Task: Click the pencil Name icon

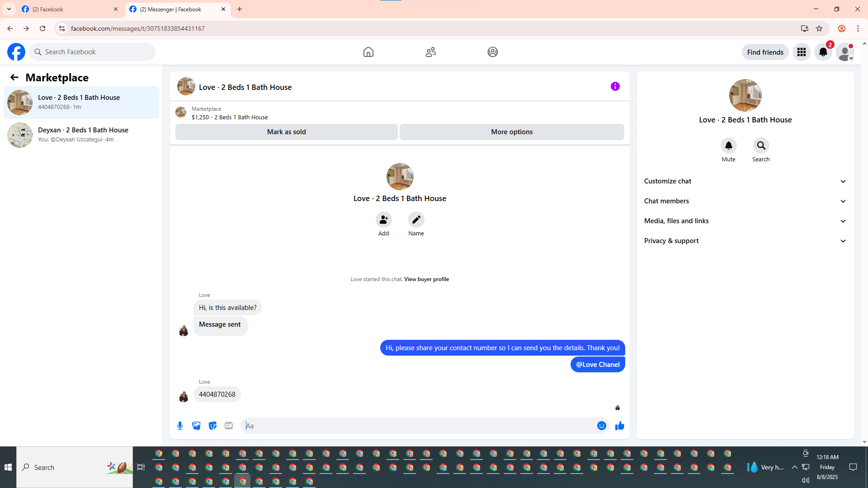Action: [x=416, y=220]
